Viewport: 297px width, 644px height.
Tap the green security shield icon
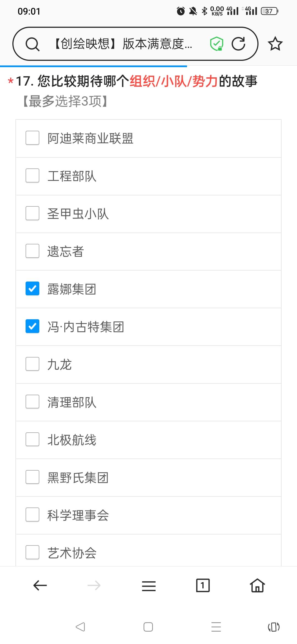[x=217, y=44]
